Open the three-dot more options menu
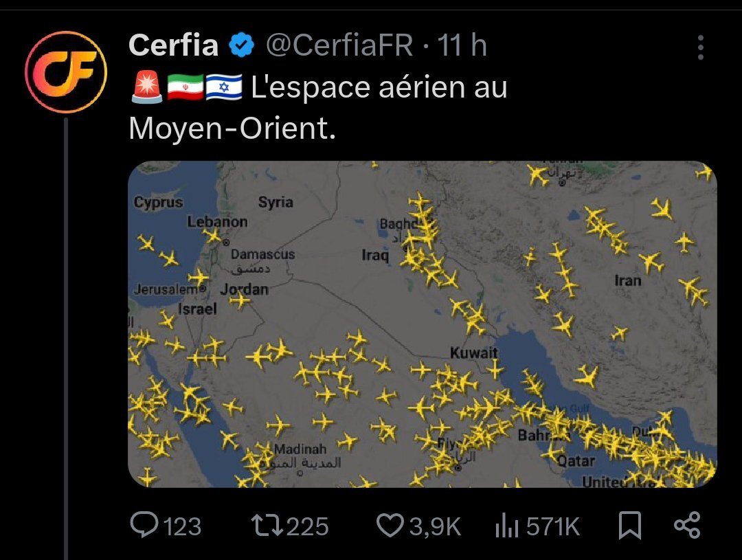 701,47
